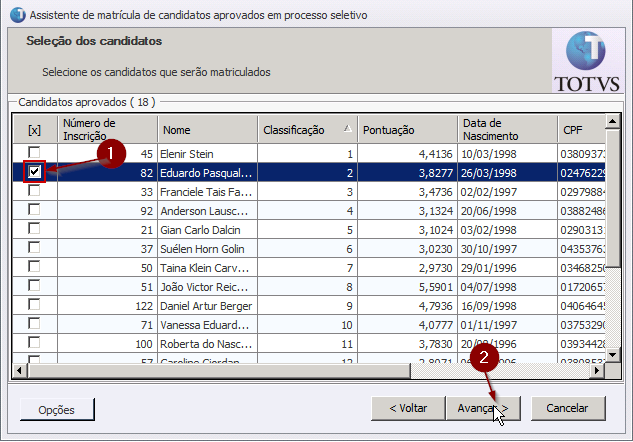Image resolution: width=633 pixels, height=442 pixels.
Task: Check the box for Elenir Stein
Action: (34, 153)
